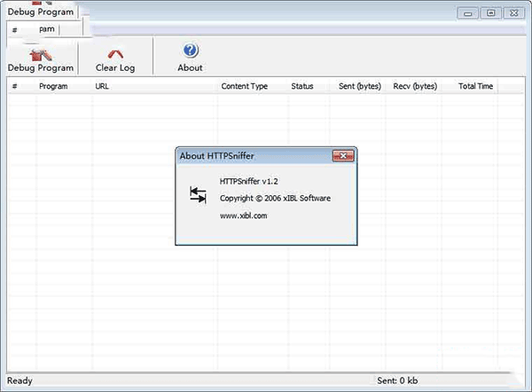Sort by Recv (bytes) column header
Screen dimensions: 532x392
point(415,86)
